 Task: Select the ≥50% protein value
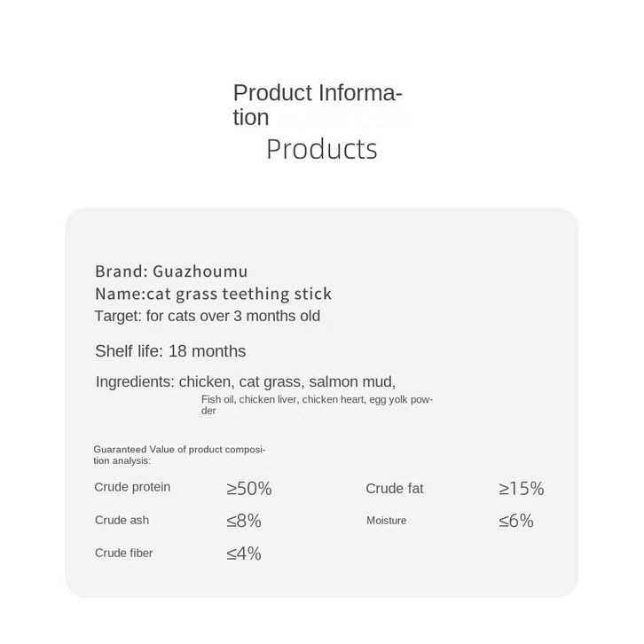pos(249,489)
